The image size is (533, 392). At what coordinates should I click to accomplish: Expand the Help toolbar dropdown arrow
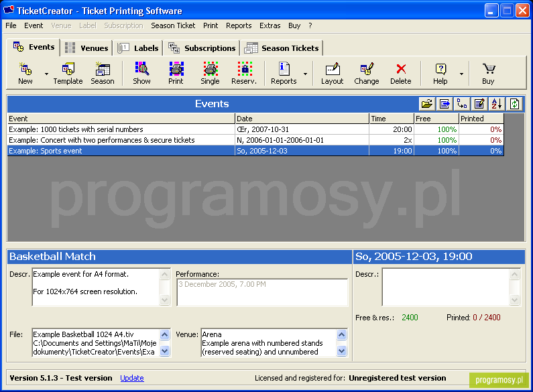tap(461, 73)
